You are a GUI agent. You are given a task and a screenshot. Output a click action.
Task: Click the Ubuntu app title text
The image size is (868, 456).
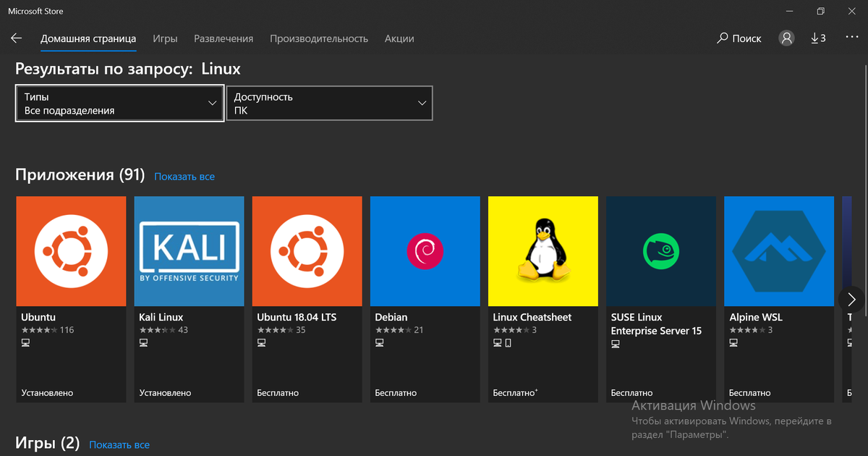click(x=38, y=317)
